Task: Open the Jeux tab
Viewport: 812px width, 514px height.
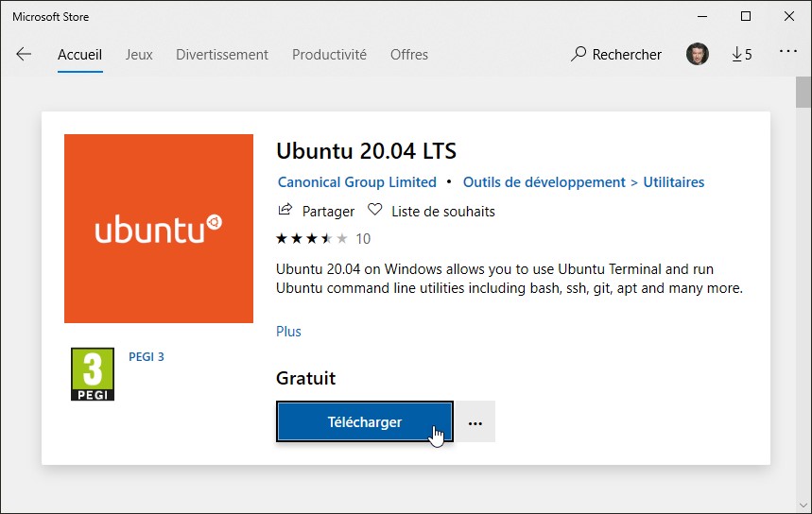Action: 139,55
